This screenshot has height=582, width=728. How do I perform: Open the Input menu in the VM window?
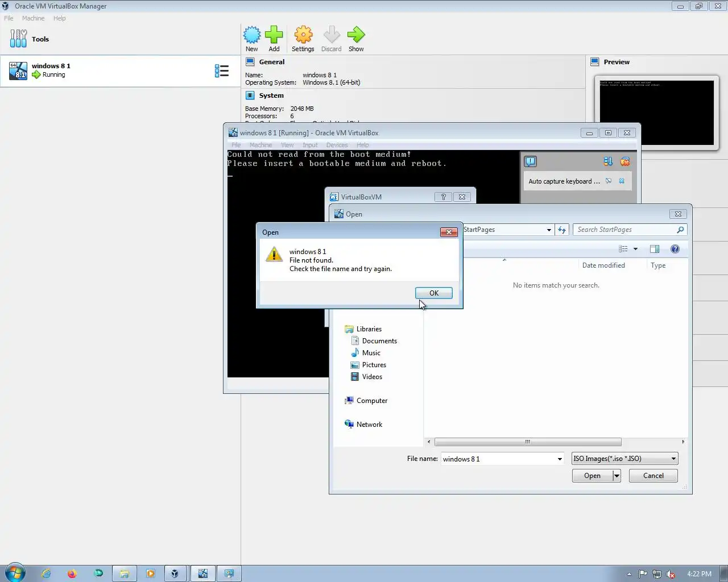pyautogui.click(x=310, y=145)
